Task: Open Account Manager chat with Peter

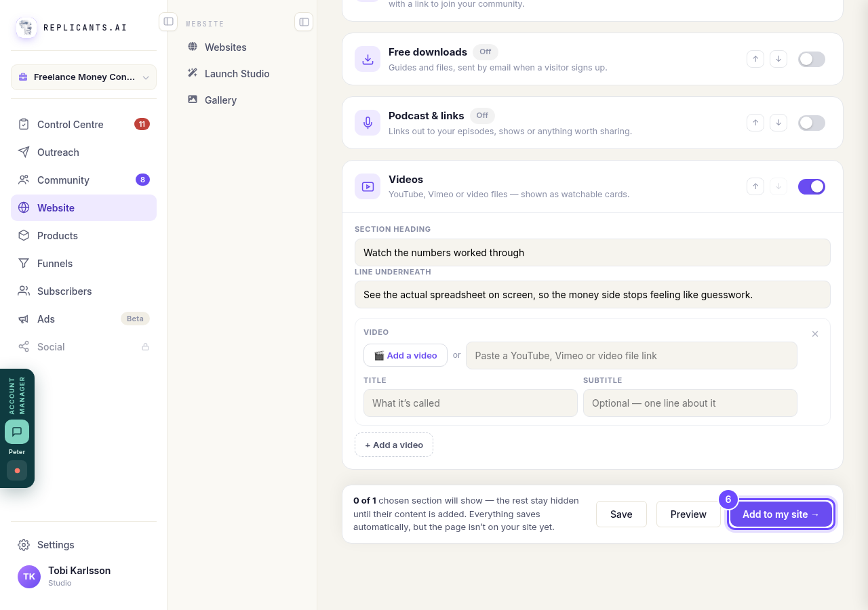Action: tap(17, 432)
